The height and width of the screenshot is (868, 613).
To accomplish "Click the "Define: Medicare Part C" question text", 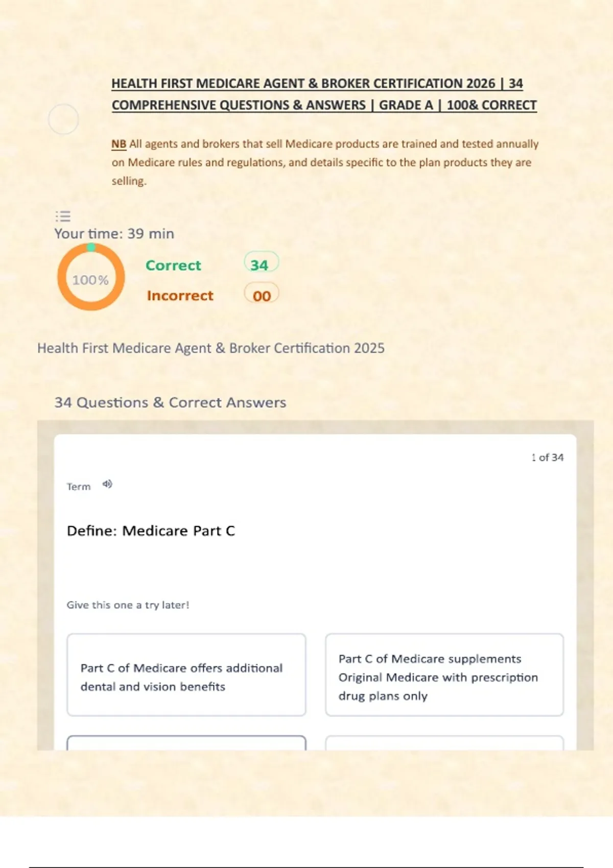I will [x=151, y=531].
